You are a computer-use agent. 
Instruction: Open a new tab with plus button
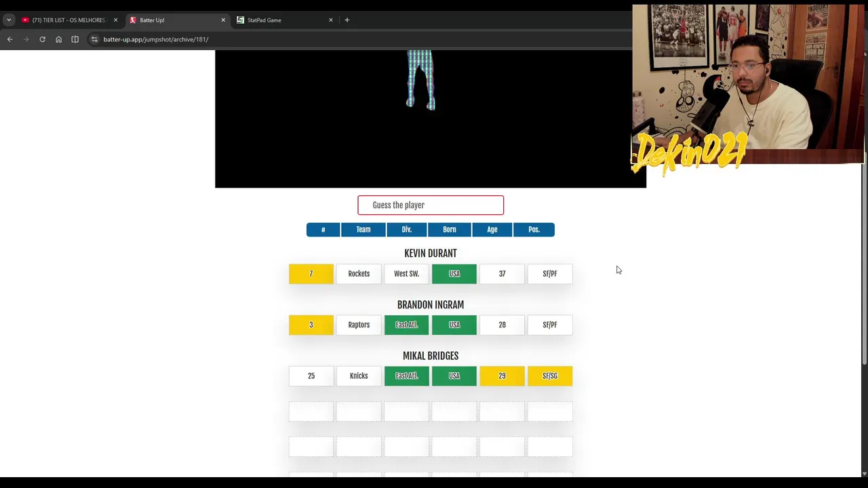347,20
